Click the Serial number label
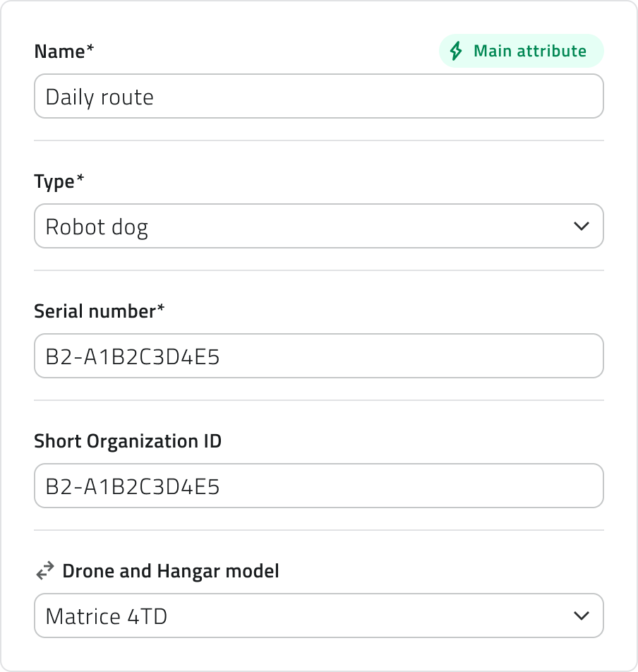638x672 pixels. (x=99, y=311)
